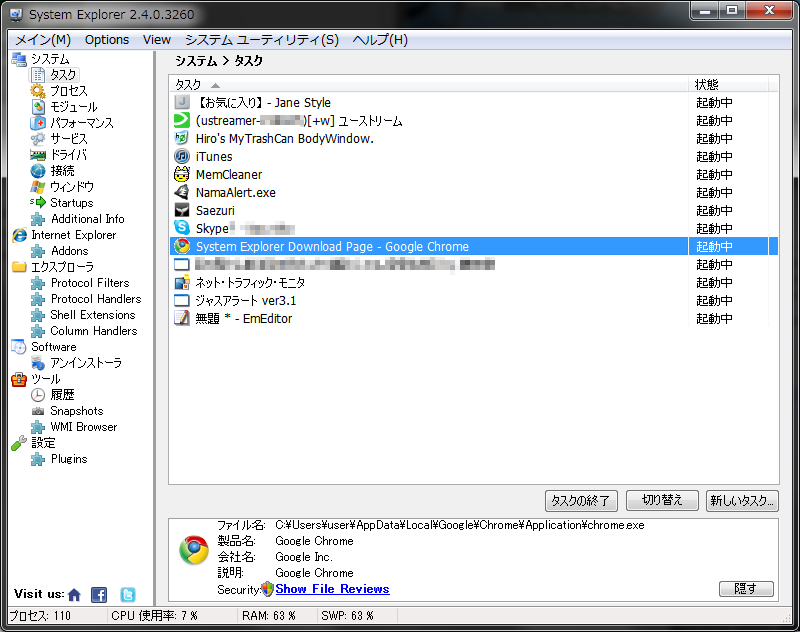800x632 pixels.
Task: Click the 新しいタスク... button
Action: (x=742, y=500)
